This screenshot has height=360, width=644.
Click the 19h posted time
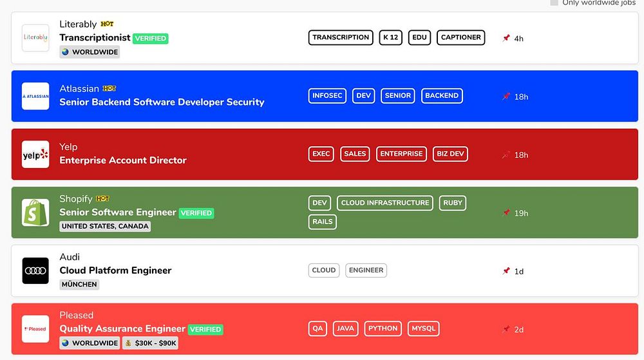point(521,213)
